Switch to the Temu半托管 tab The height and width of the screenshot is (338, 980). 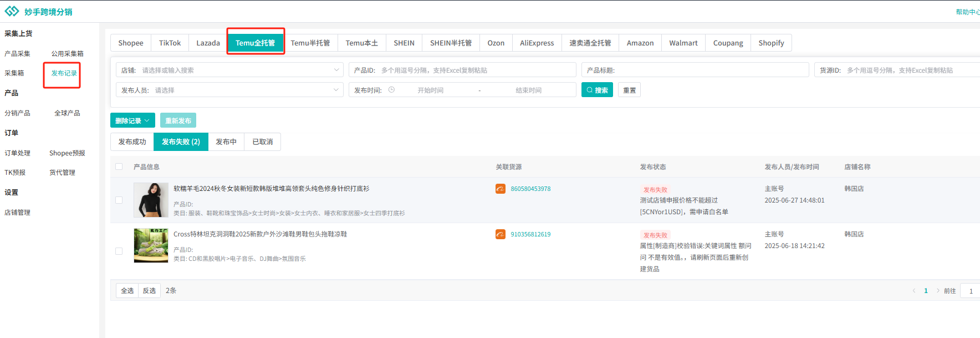click(x=310, y=43)
